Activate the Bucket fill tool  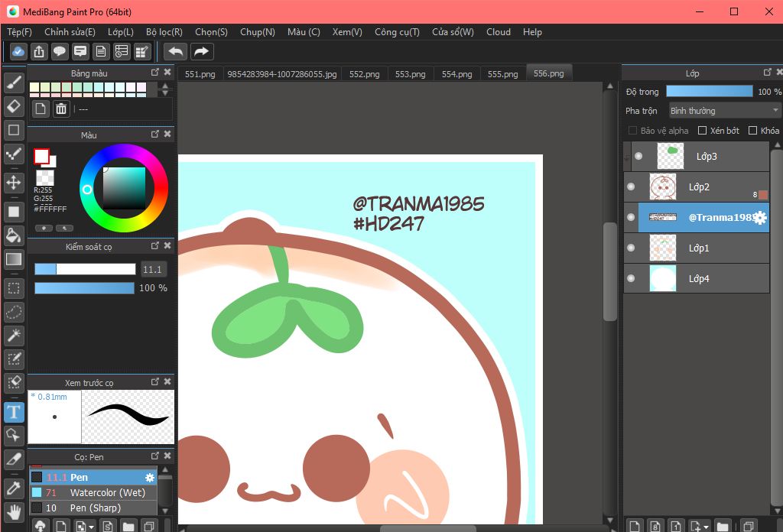click(13, 235)
